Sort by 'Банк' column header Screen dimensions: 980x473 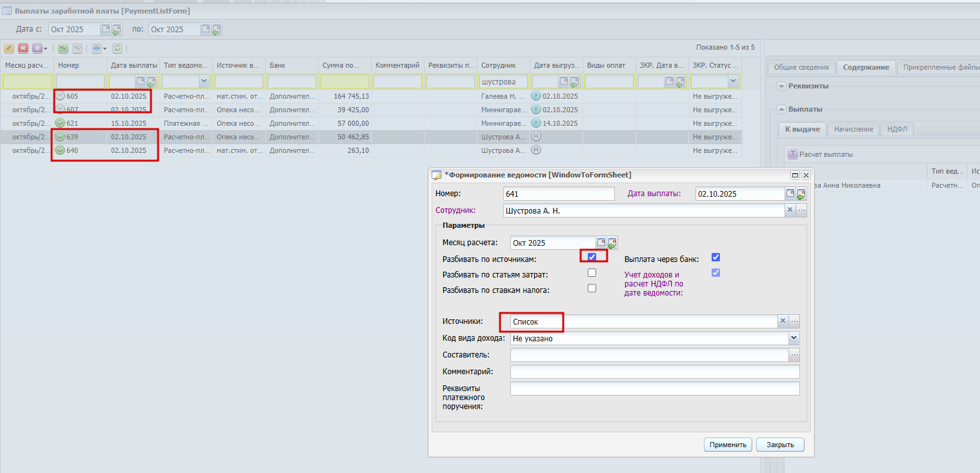tap(292, 65)
